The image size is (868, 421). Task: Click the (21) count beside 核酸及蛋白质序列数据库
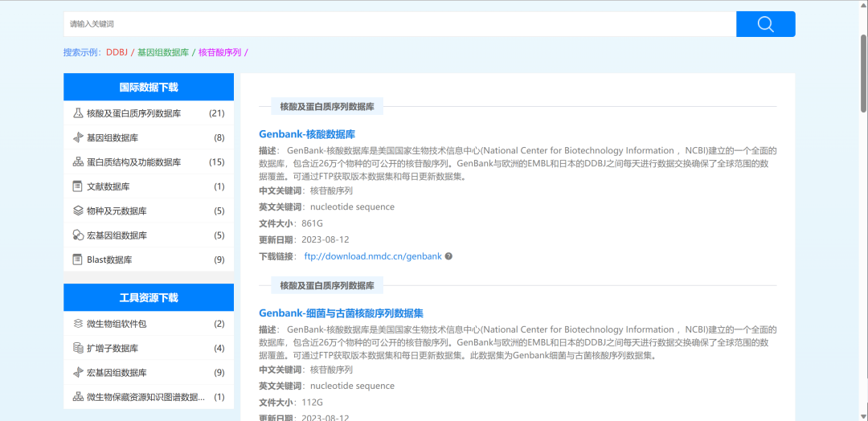216,113
